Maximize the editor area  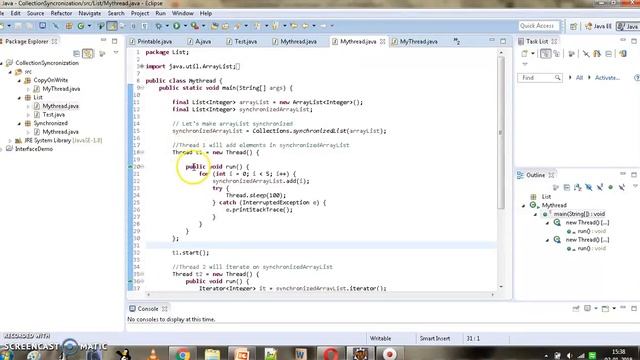pos(503,41)
